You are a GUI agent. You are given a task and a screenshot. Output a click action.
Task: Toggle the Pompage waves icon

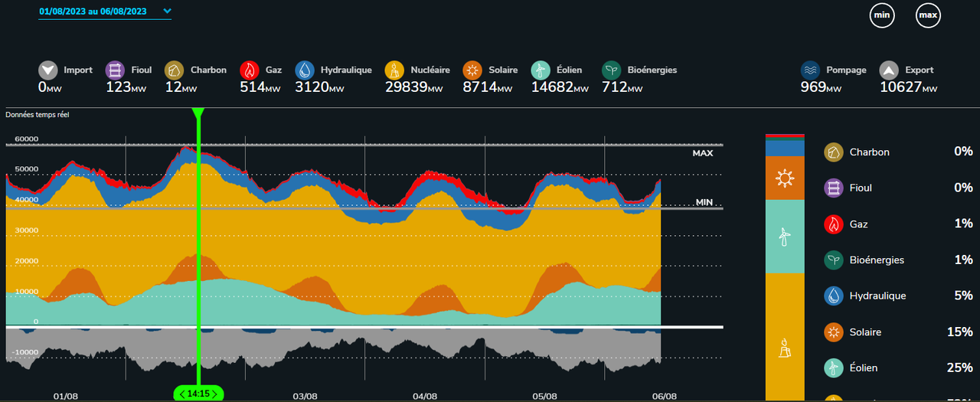click(811, 70)
